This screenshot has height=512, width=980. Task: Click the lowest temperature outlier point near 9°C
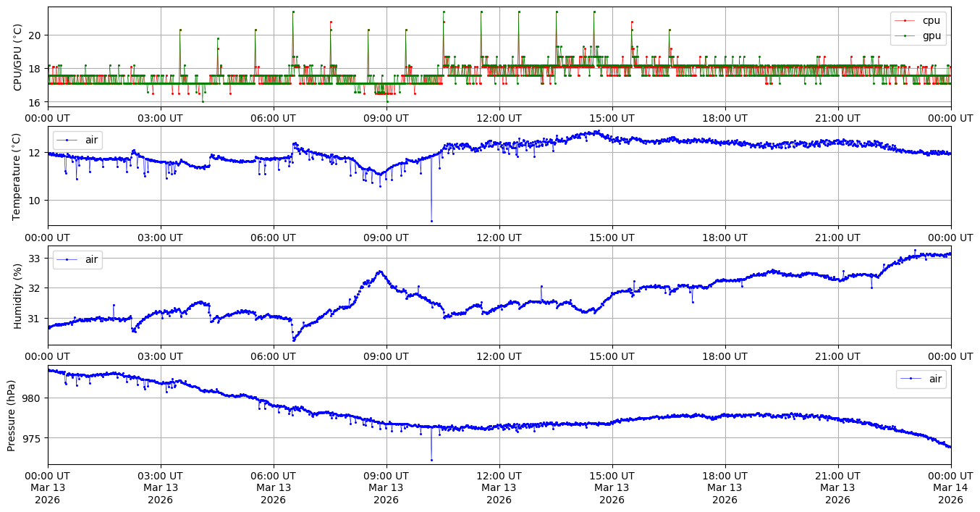point(431,221)
